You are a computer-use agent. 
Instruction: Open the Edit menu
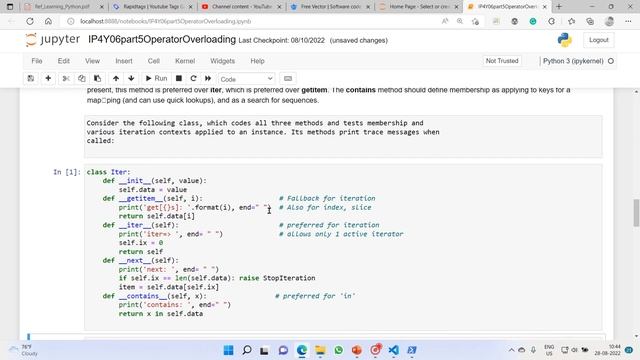coord(64,61)
